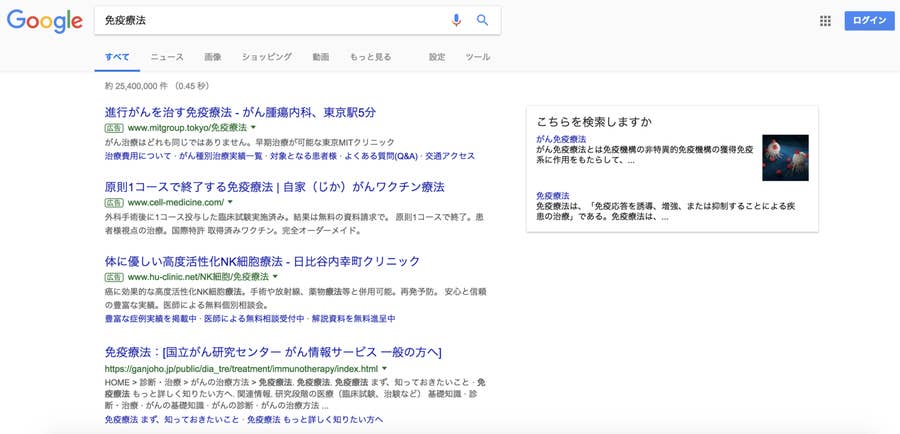Image resolution: width=900 pixels, height=434 pixels.
Task: Select the すべて tab
Action: pyautogui.click(x=117, y=57)
